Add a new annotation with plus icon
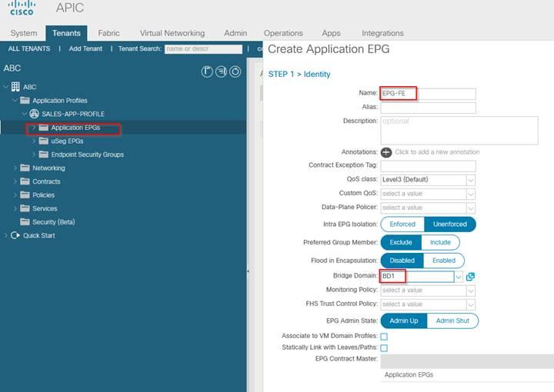 pyautogui.click(x=386, y=152)
